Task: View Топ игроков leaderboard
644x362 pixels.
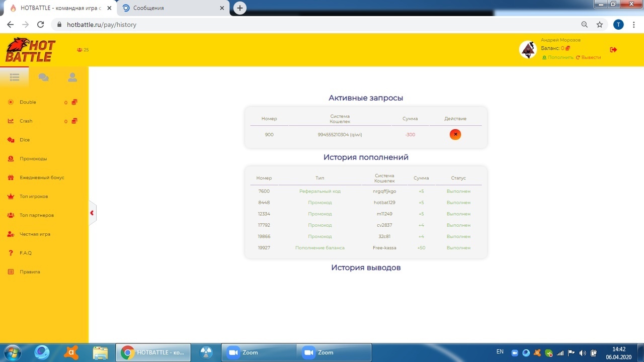Action: [33, 197]
